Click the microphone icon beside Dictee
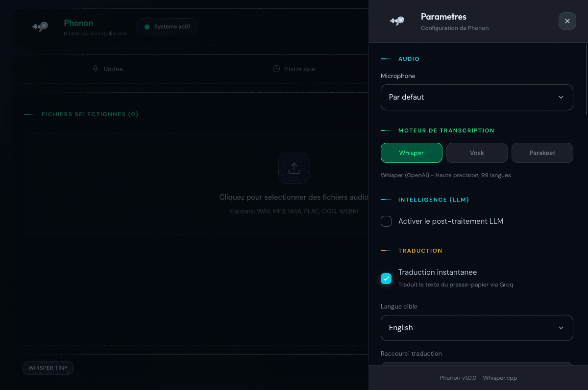Screen dimensions: 588x390 tap(96, 69)
